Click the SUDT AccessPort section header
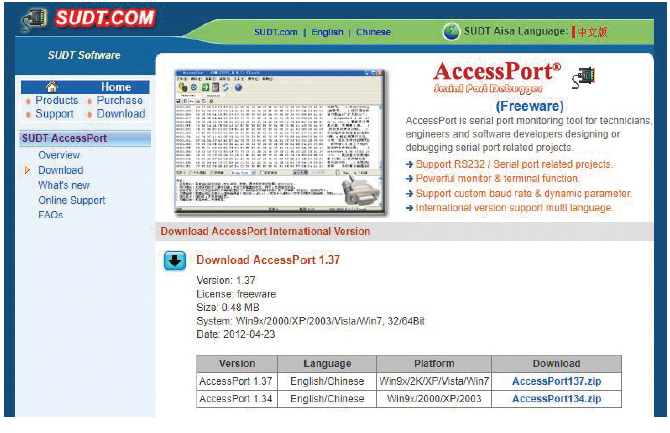The image size is (670, 433). [85, 138]
